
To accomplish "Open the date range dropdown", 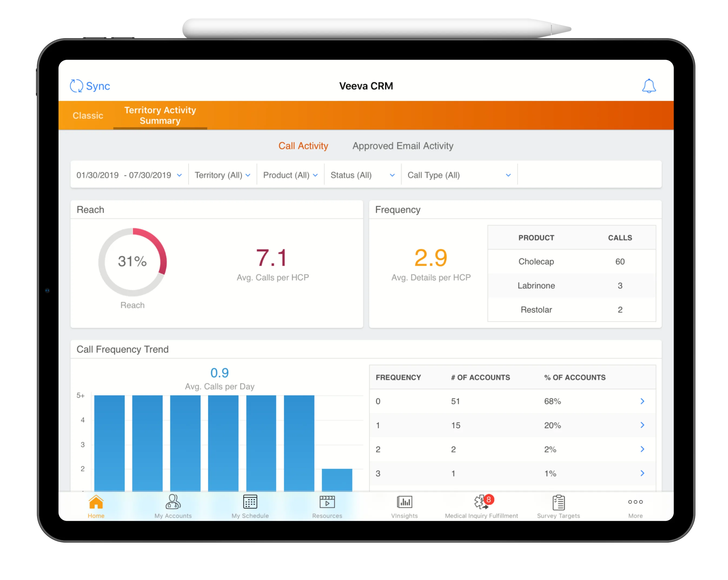I will click(129, 175).
